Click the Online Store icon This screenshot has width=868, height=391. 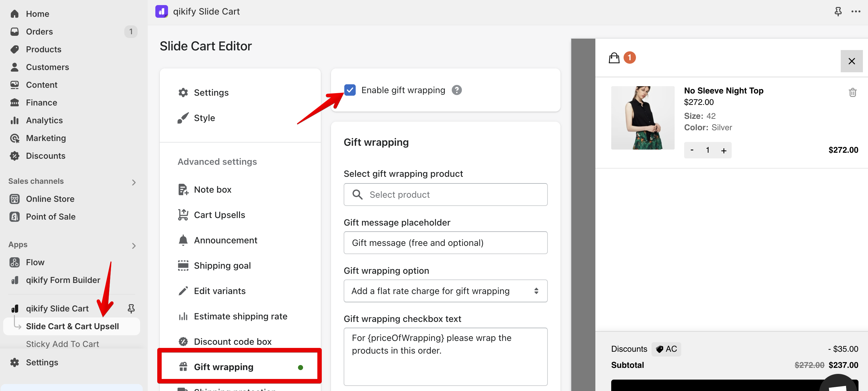15,199
